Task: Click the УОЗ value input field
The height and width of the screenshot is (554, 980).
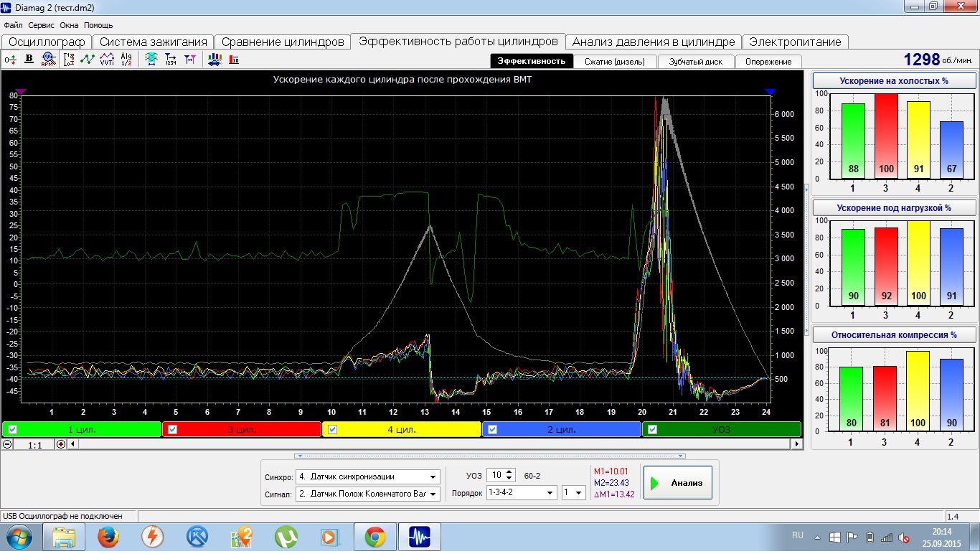Action: [495, 475]
